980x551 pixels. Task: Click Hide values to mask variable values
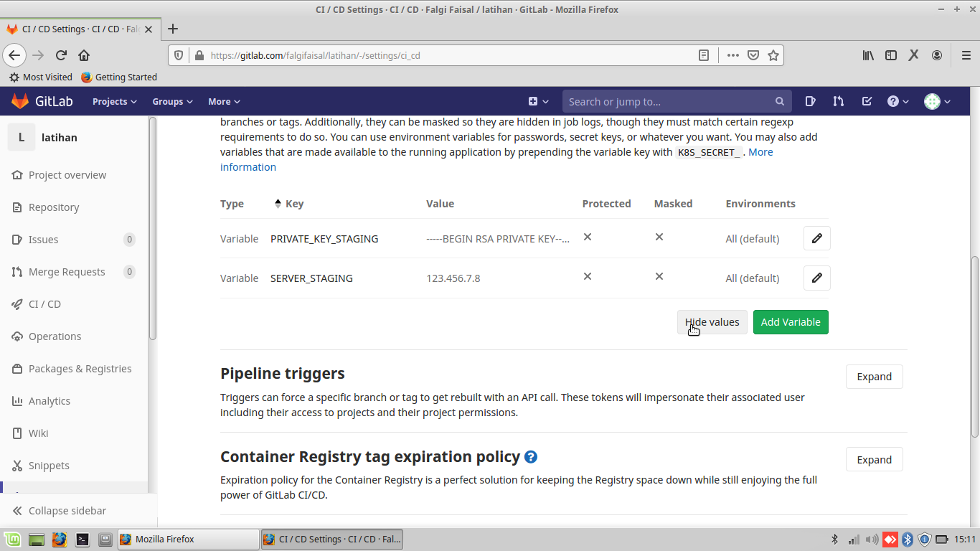point(712,322)
